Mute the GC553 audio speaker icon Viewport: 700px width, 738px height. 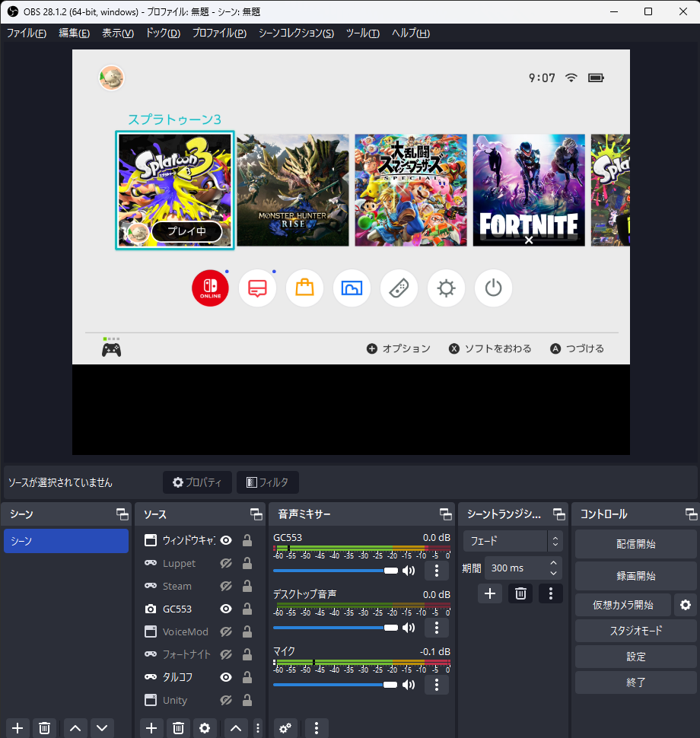[409, 571]
